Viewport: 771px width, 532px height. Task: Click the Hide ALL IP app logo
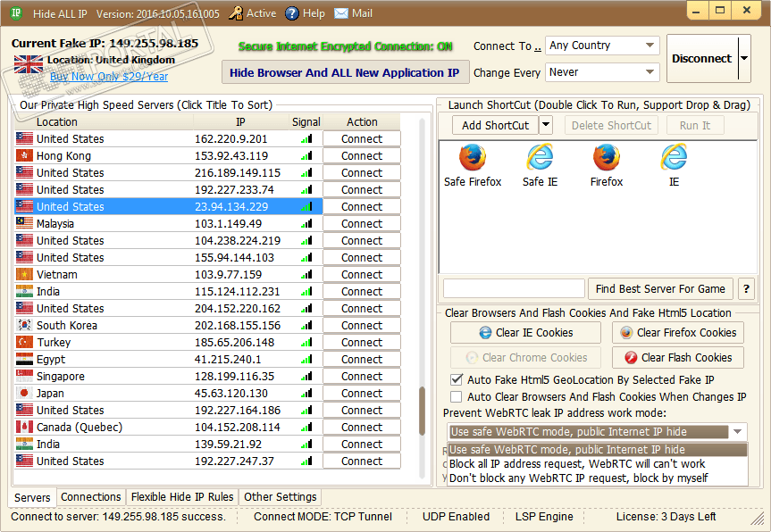point(16,12)
